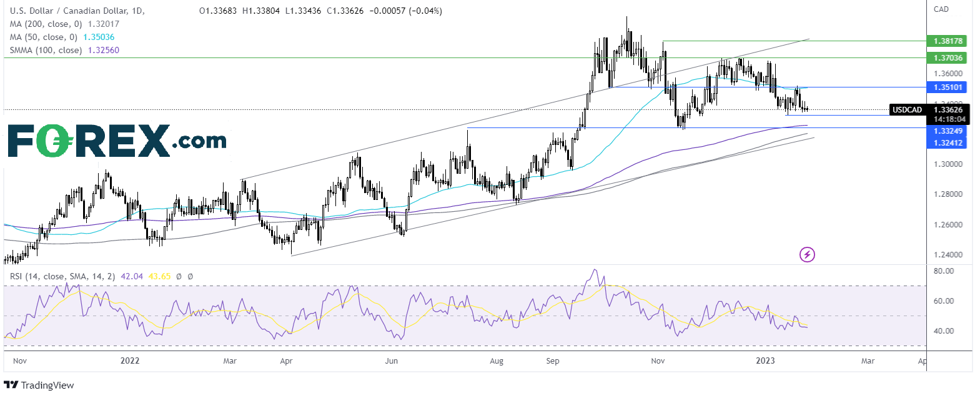
Task: Click the Apr 2022 label on time axis
Action: 286,361
